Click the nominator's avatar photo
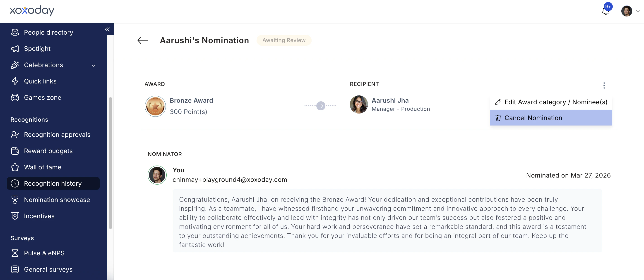This screenshot has width=644, height=280. pos(157,175)
